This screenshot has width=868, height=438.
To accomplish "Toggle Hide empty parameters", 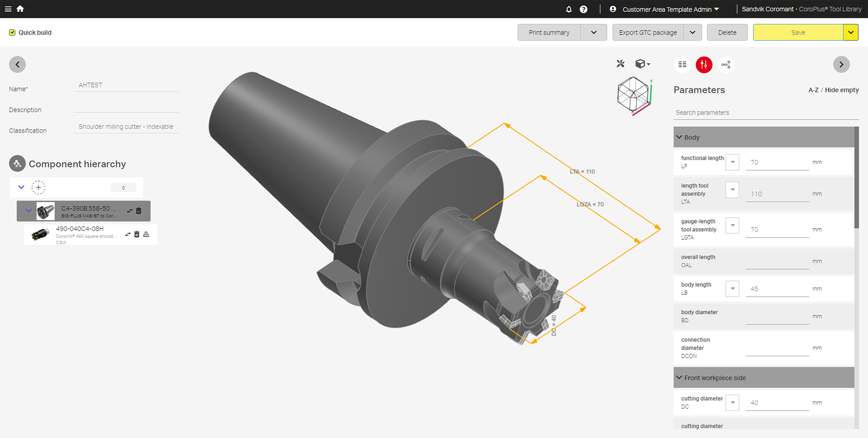I will pyautogui.click(x=841, y=90).
